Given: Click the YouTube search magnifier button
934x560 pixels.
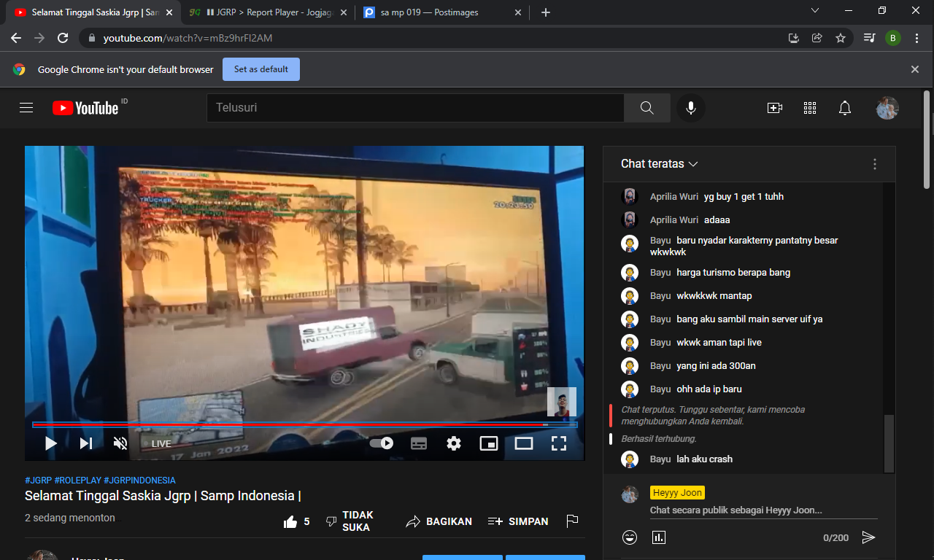Looking at the screenshot, I should [x=647, y=108].
